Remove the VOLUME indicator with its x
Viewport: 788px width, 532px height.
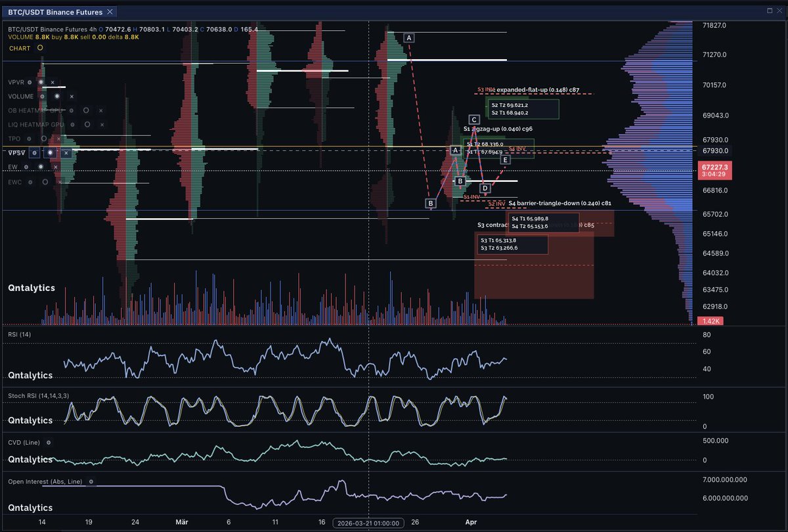pyautogui.click(x=72, y=97)
